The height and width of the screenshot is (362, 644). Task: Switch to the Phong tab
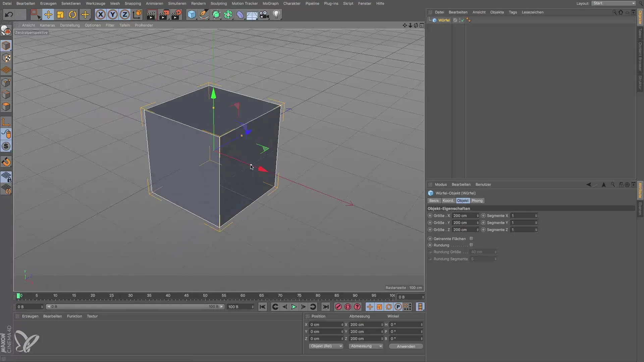[x=477, y=200]
